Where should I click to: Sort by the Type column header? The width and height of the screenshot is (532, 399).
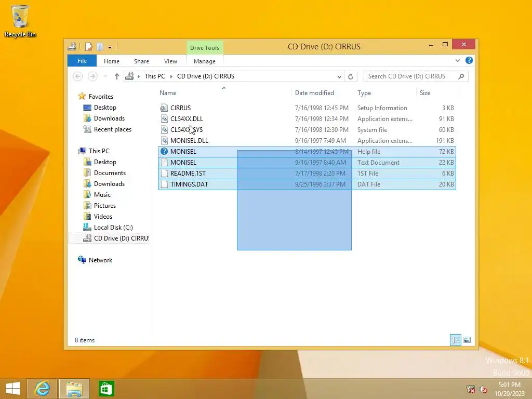(x=364, y=93)
